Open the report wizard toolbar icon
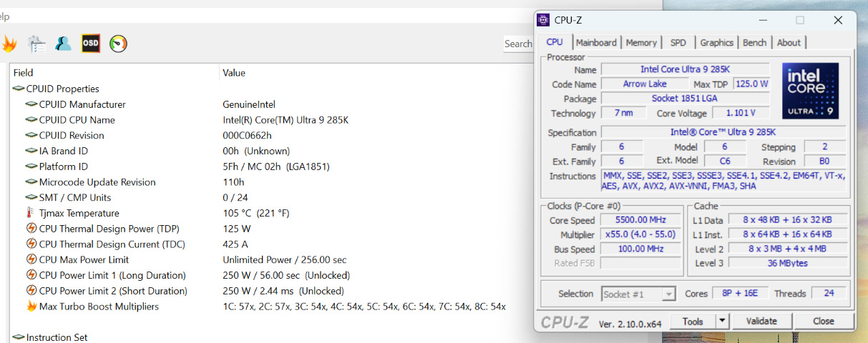The image size is (868, 343). (x=36, y=44)
